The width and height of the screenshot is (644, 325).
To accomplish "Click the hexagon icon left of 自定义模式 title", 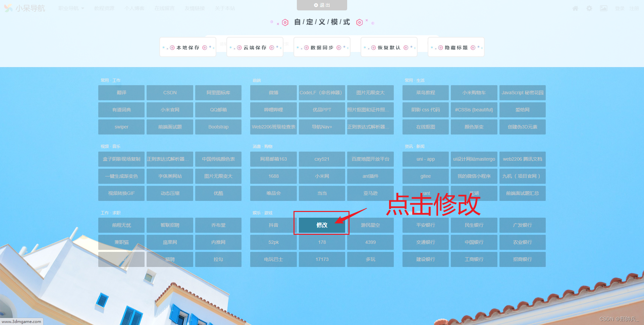I will (x=285, y=22).
